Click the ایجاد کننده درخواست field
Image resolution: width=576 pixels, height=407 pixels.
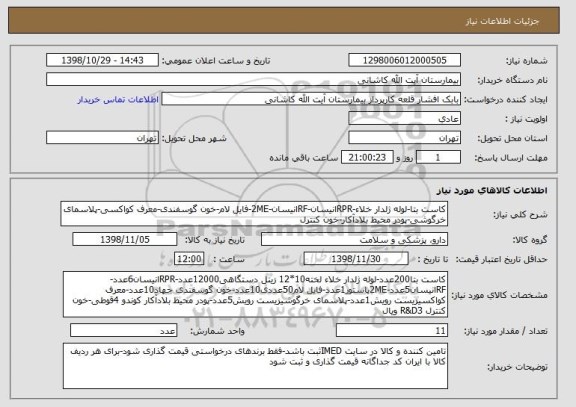point(311,100)
